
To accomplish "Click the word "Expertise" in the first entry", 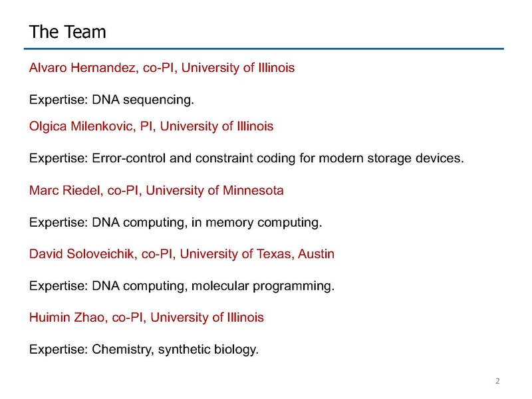I will [59, 100].
